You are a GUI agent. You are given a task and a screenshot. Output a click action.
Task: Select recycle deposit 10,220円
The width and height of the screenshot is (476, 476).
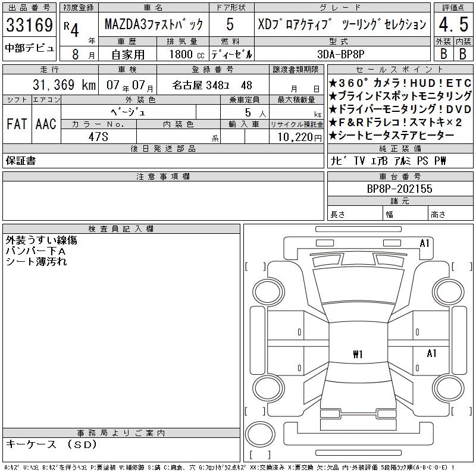tap(299, 137)
